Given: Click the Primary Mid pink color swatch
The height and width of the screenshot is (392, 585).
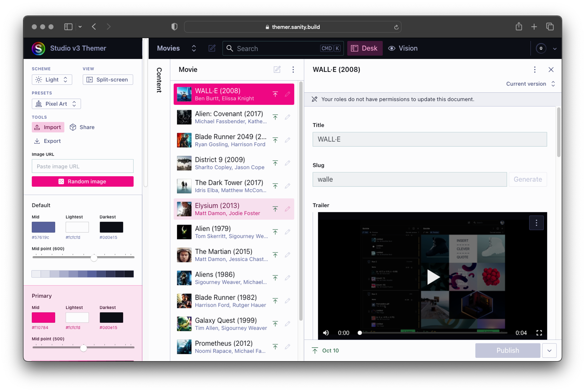Looking at the screenshot, I should coord(43,317).
